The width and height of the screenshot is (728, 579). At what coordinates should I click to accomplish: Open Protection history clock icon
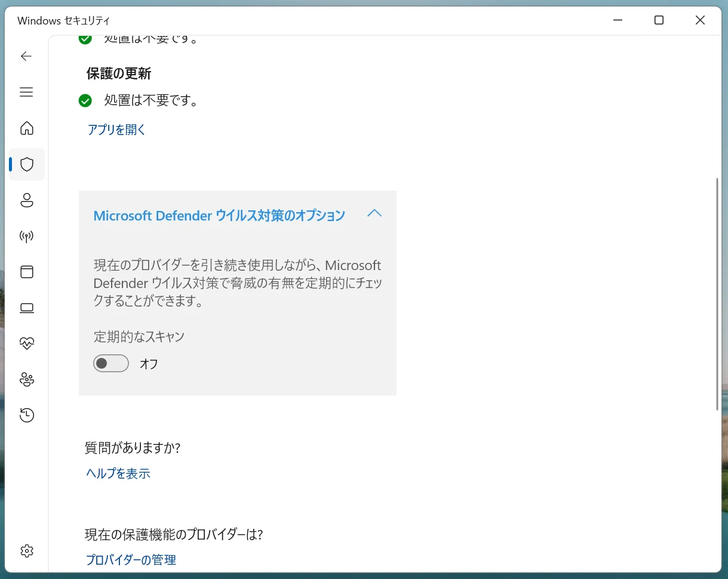pos(27,415)
